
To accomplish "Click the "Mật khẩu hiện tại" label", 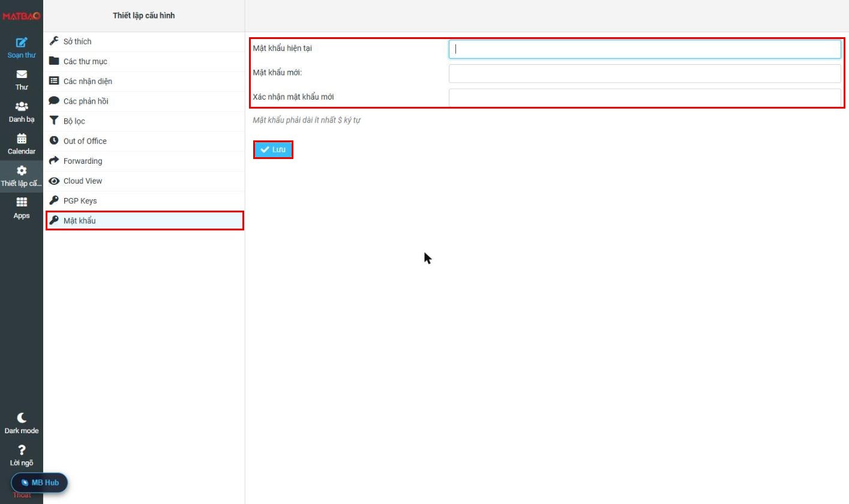I will click(283, 48).
